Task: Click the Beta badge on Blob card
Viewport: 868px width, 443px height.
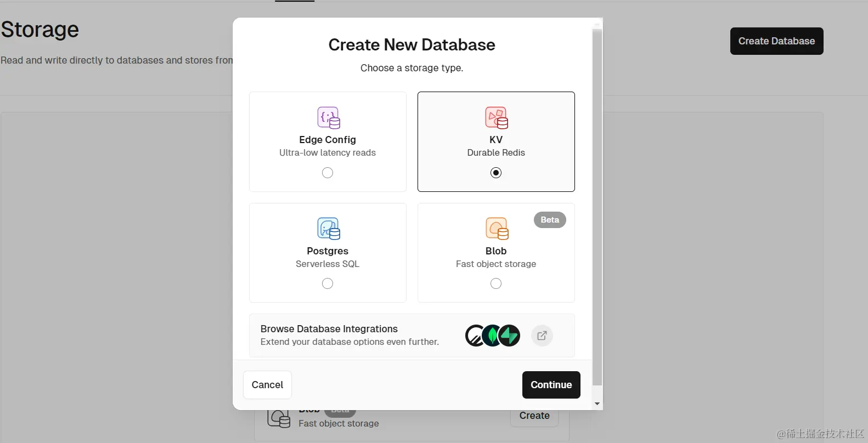Action: [x=550, y=220]
